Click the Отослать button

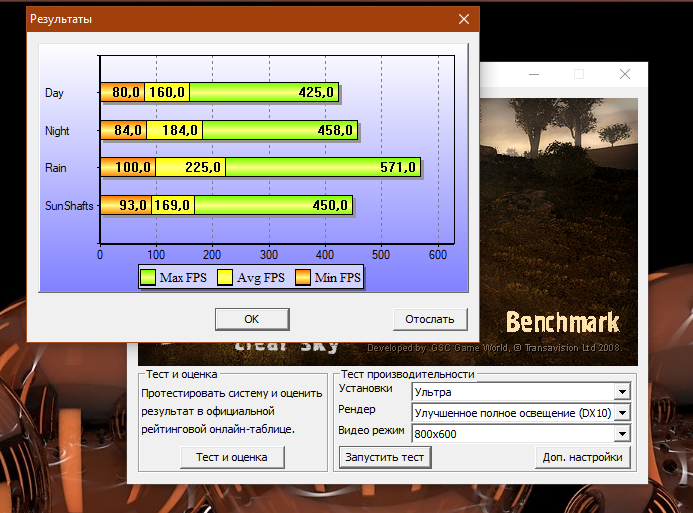click(x=430, y=319)
